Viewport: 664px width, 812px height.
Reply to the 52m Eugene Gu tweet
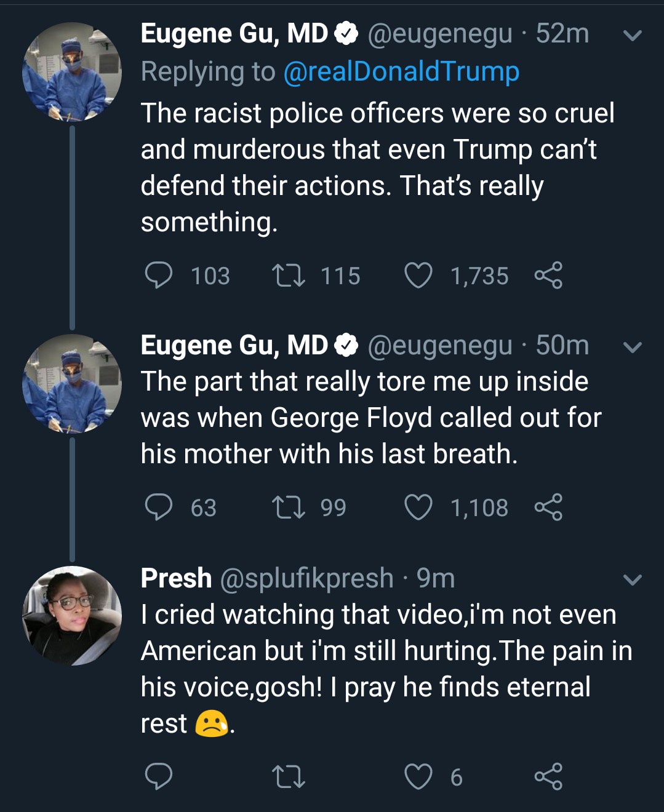[158, 276]
